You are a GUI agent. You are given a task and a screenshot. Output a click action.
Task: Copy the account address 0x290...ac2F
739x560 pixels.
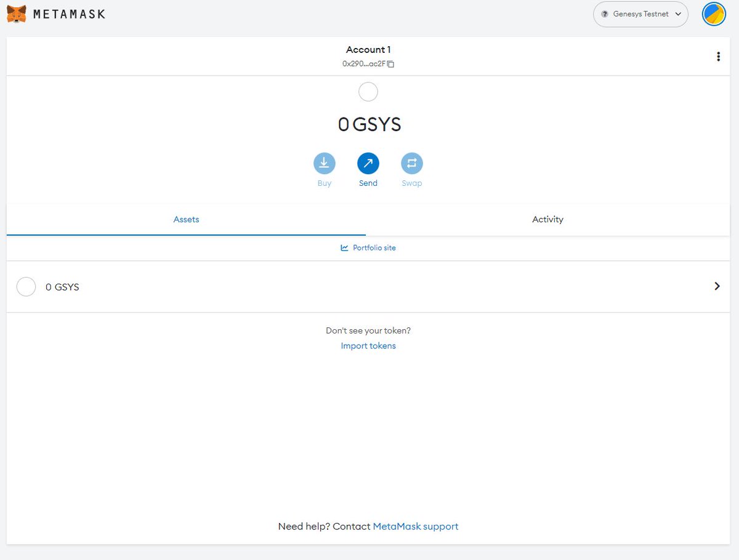pyautogui.click(x=368, y=63)
